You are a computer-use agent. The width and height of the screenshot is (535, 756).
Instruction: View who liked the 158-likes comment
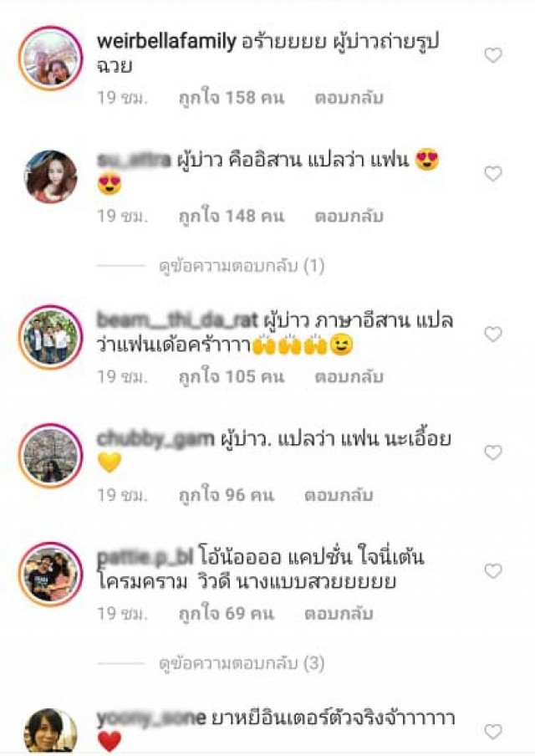click(232, 98)
